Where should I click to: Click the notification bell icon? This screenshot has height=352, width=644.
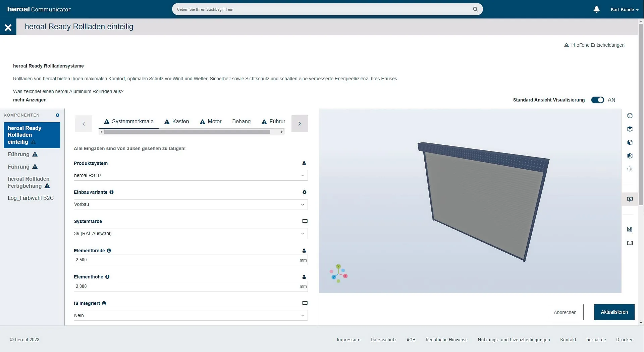[x=596, y=9]
